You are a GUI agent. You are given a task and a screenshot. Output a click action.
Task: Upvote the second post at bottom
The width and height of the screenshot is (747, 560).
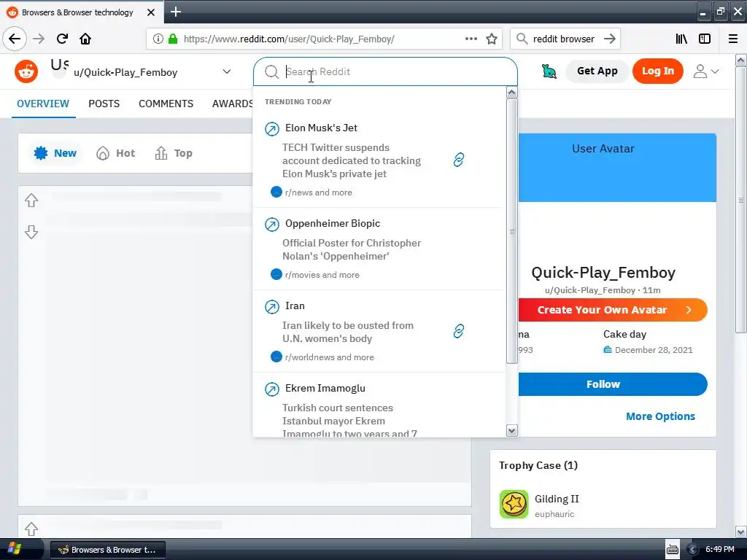31,529
